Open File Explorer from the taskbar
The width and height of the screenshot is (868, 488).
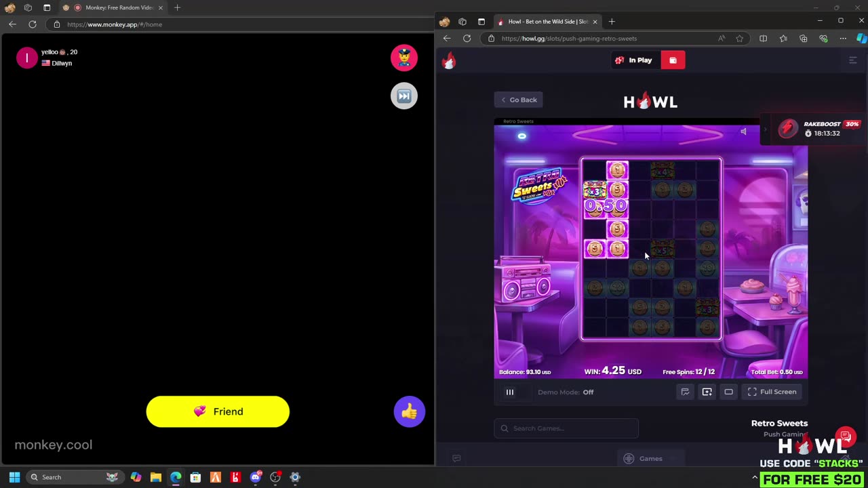pyautogui.click(x=156, y=477)
